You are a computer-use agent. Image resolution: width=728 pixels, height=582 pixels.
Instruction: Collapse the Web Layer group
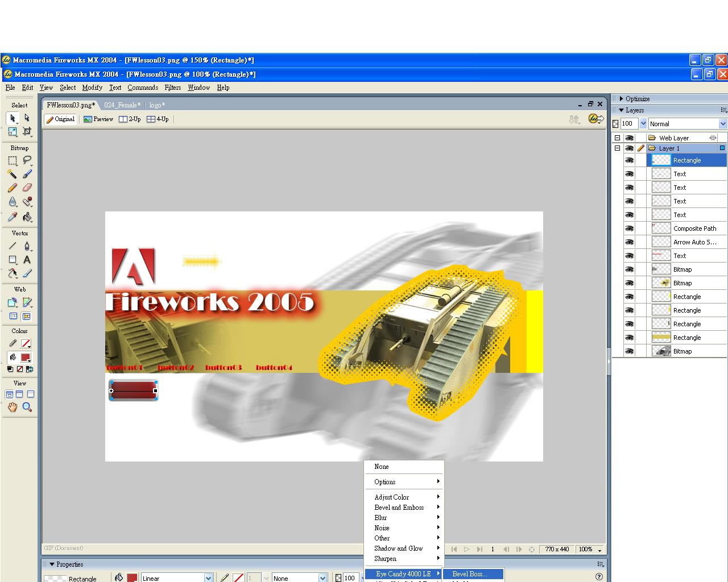(617, 138)
